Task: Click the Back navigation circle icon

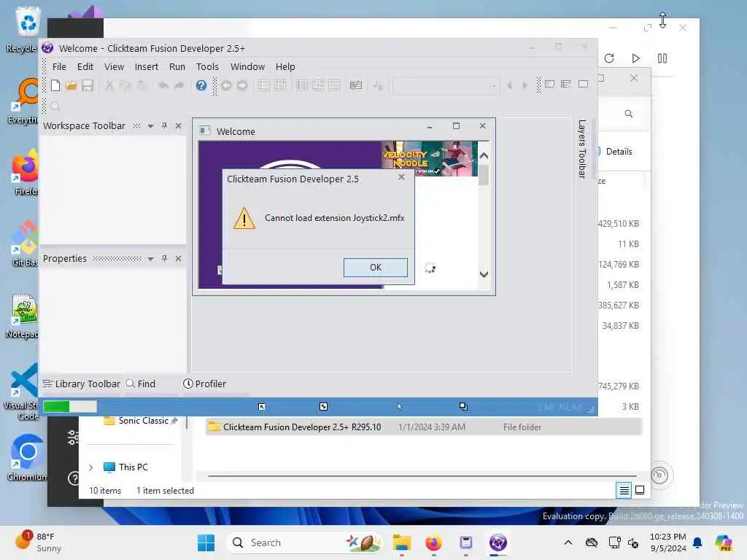Action: (x=226, y=85)
